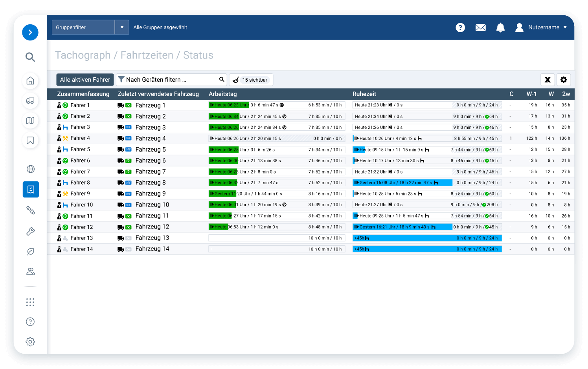
Task: Sort by W-1 column header
Action: click(x=532, y=94)
